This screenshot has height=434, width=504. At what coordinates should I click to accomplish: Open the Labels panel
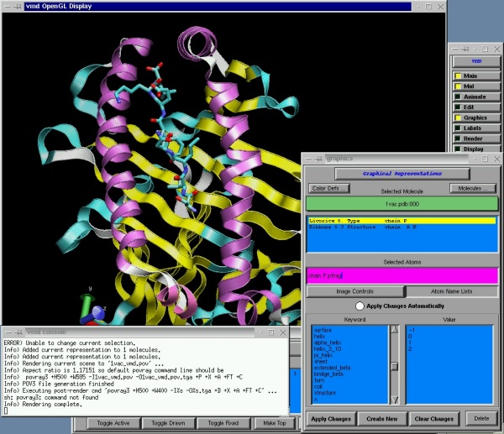[x=475, y=128]
